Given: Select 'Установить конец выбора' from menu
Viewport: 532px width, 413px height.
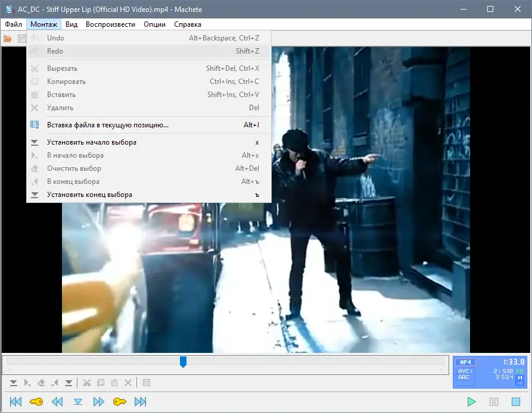Looking at the screenshot, I should (89, 195).
